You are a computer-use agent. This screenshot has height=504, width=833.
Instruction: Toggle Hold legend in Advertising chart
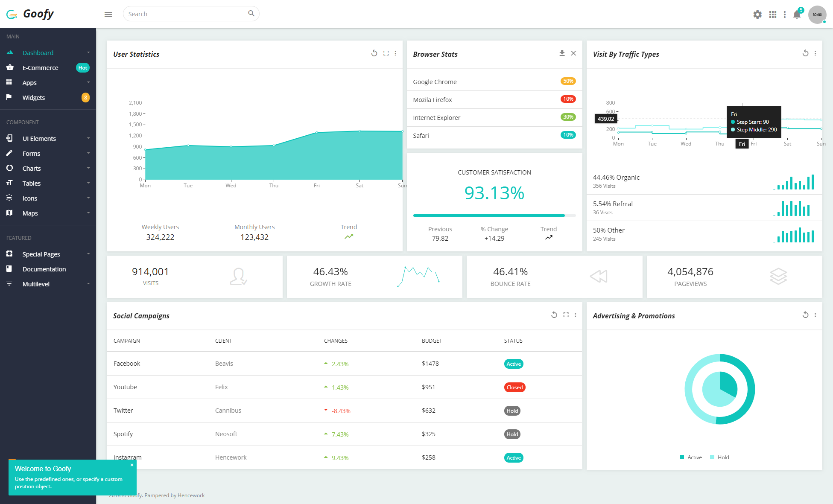click(719, 457)
